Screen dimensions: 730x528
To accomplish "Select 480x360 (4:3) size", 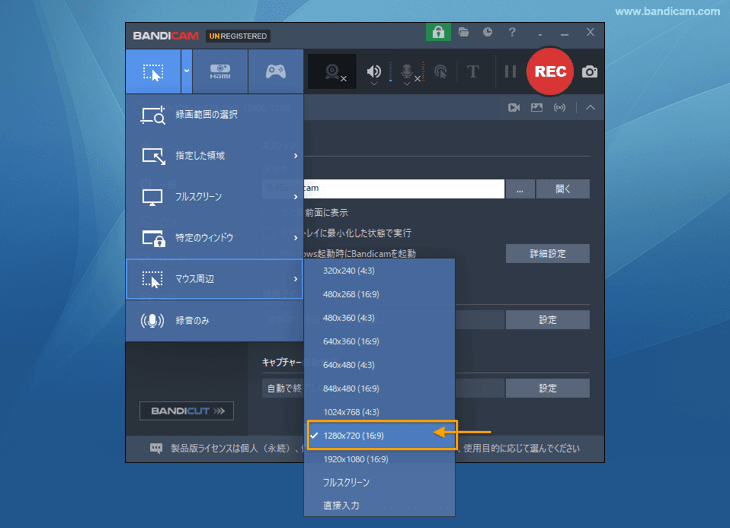I will coord(379,318).
